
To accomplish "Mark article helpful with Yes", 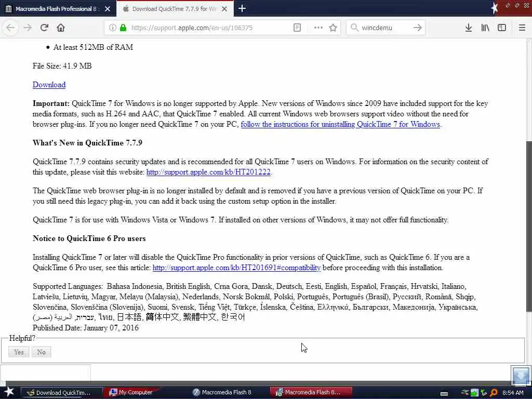I will [x=19, y=352].
